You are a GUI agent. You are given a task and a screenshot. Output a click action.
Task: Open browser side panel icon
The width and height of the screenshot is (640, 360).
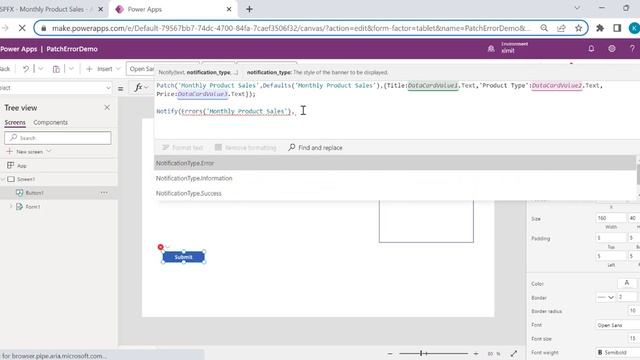click(617, 28)
